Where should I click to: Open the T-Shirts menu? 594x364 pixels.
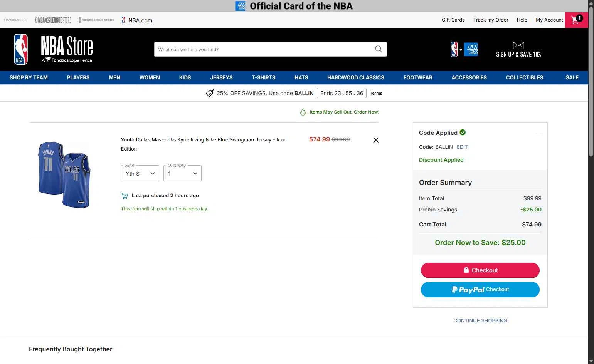coord(264,77)
